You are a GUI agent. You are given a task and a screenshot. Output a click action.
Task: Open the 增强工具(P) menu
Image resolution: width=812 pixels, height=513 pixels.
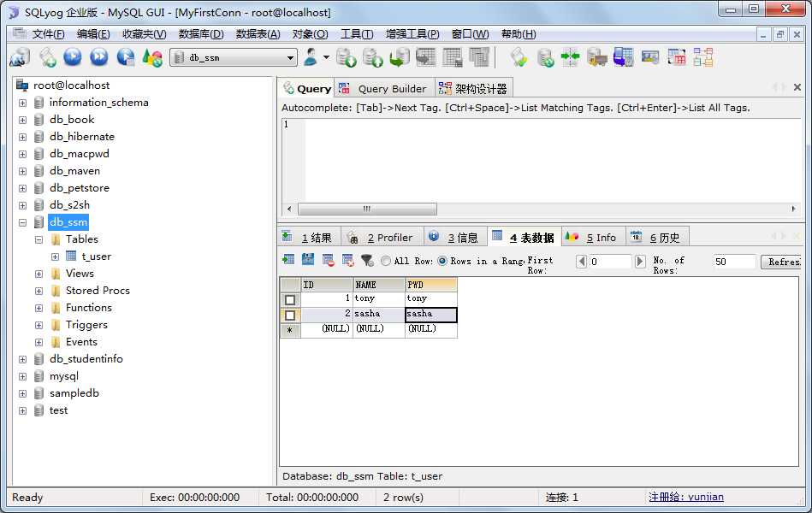[412, 34]
